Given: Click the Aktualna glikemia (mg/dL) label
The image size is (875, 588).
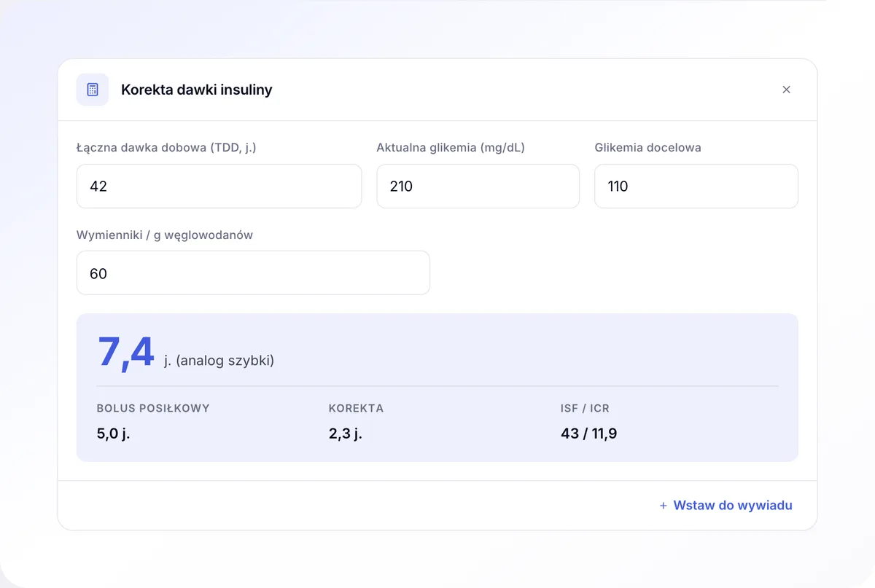Looking at the screenshot, I should [451, 147].
